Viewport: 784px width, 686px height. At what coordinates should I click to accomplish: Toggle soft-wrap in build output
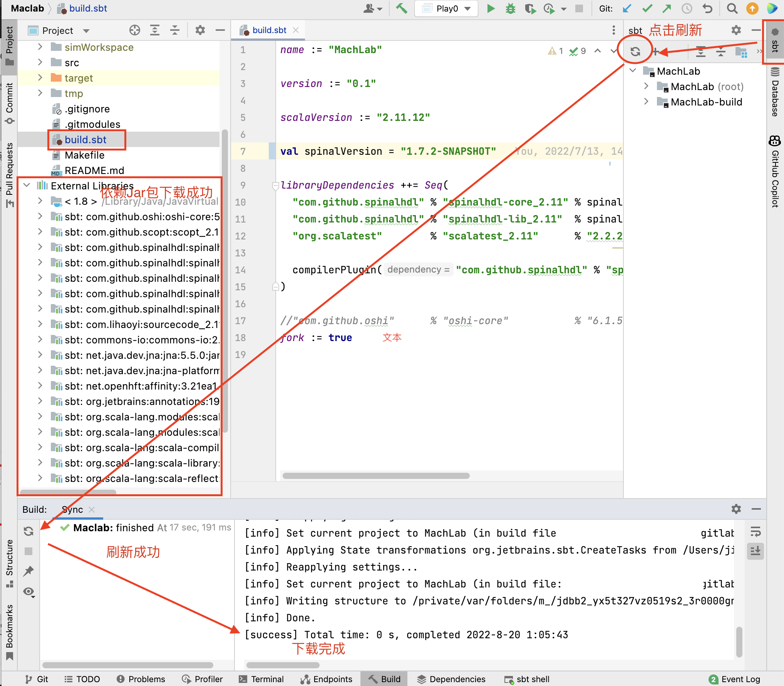[756, 532]
